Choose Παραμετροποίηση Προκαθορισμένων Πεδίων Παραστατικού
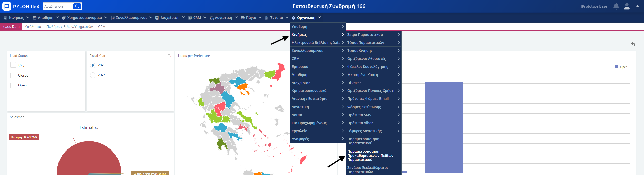644x175 pixels. click(373, 156)
